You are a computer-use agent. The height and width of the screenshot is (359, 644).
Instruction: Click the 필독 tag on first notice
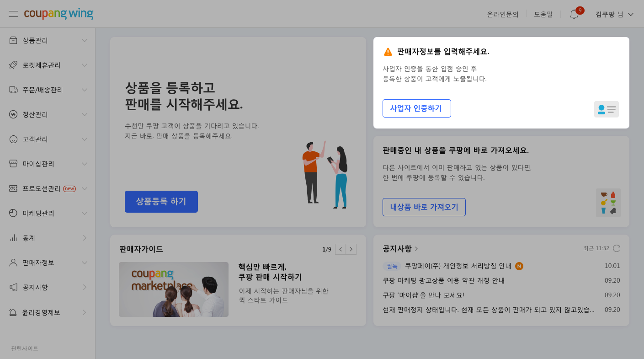click(392, 266)
